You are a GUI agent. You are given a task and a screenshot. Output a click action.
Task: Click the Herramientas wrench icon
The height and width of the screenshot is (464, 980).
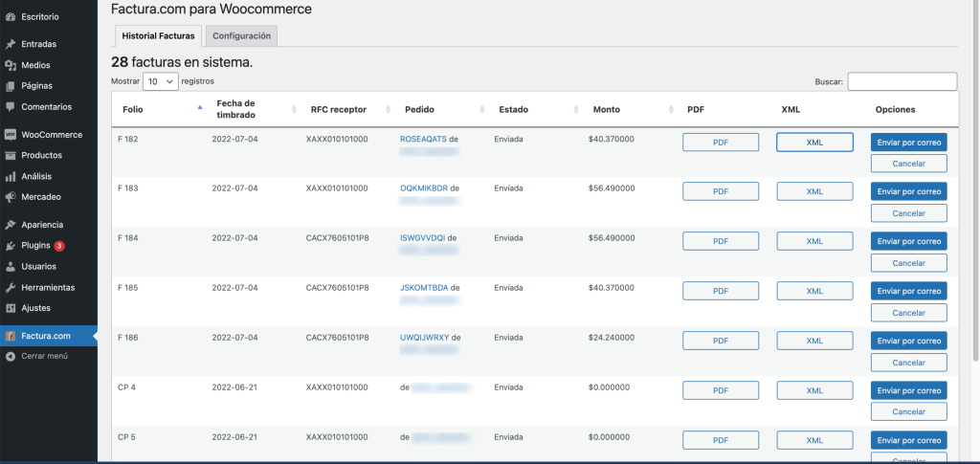click(10, 288)
